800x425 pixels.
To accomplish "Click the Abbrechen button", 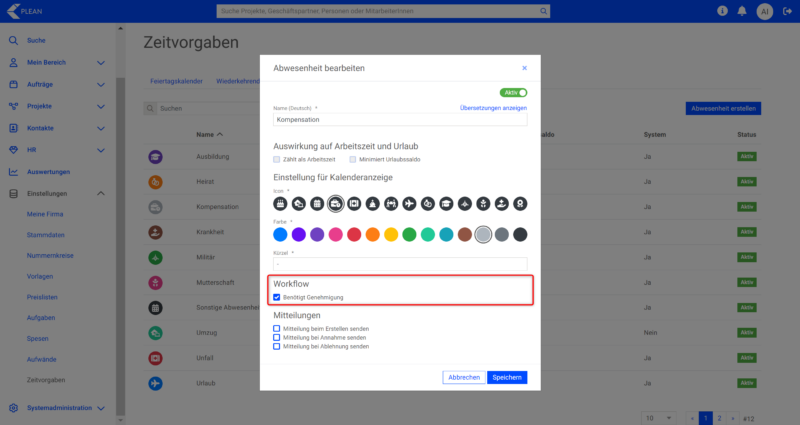I will pyautogui.click(x=464, y=378).
